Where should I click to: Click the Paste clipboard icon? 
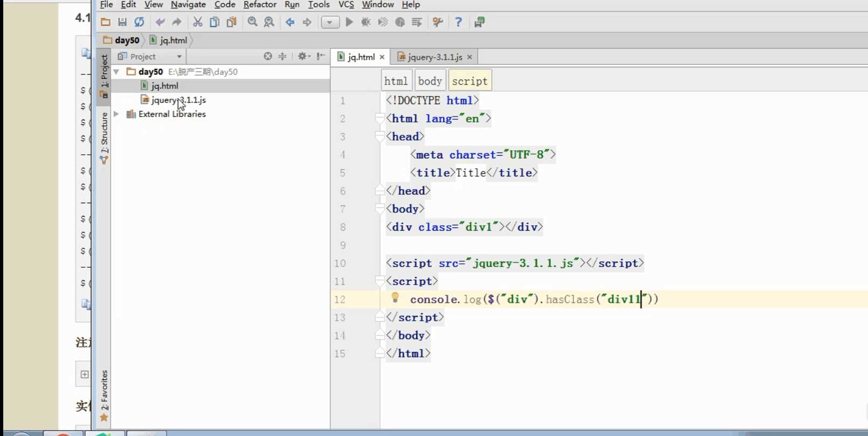(231, 22)
